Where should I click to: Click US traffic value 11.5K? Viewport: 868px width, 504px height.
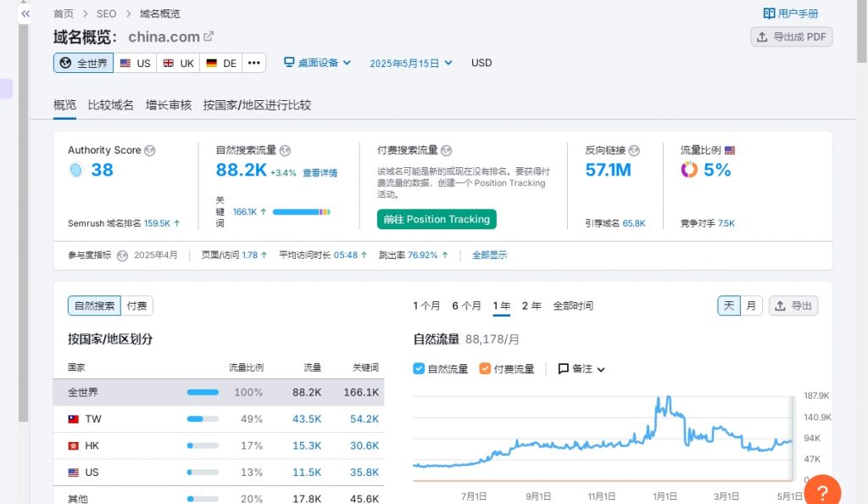pos(307,473)
